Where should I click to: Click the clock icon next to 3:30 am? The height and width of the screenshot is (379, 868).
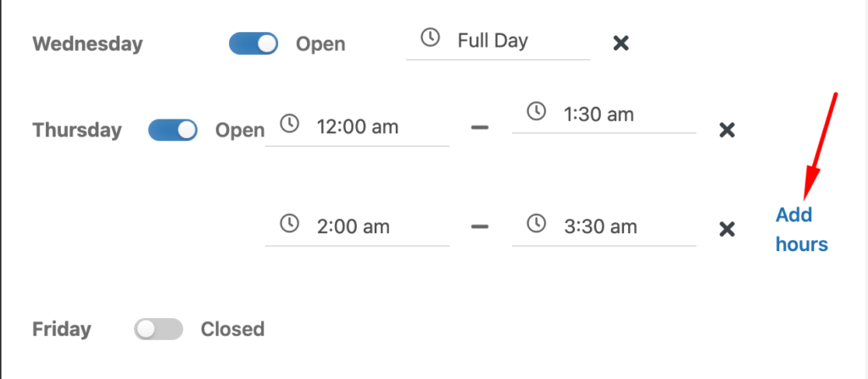pos(536,224)
